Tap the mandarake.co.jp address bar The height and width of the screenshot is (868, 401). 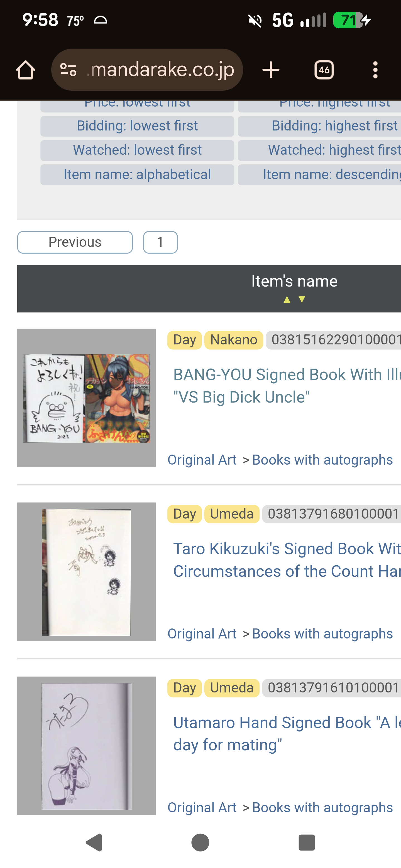point(162,70)
